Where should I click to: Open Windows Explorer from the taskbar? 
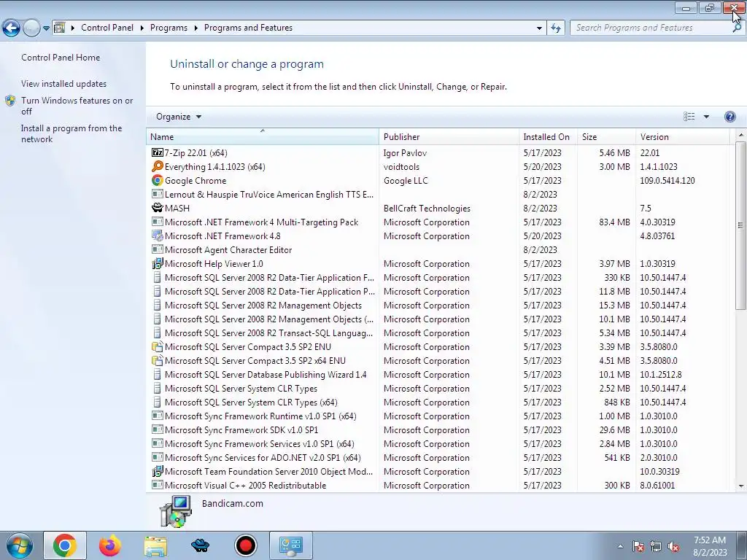click(x=155, y=545)
